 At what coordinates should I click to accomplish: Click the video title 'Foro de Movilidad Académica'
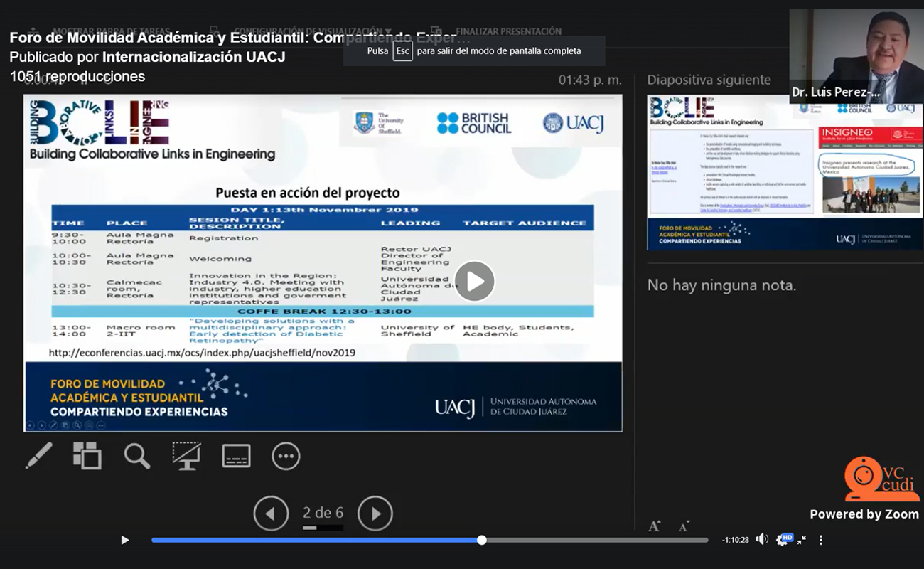pos(240,38)
